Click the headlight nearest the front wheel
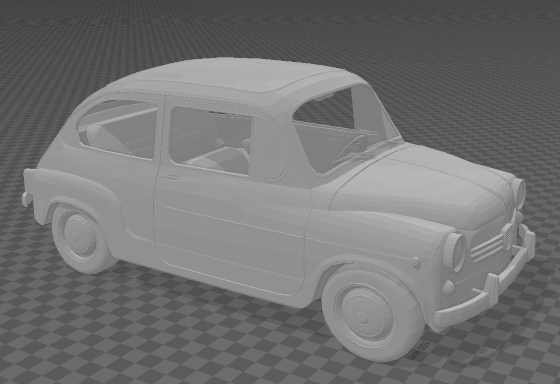The width and height of the screenshot is (560, 384). tap(455, 252)
